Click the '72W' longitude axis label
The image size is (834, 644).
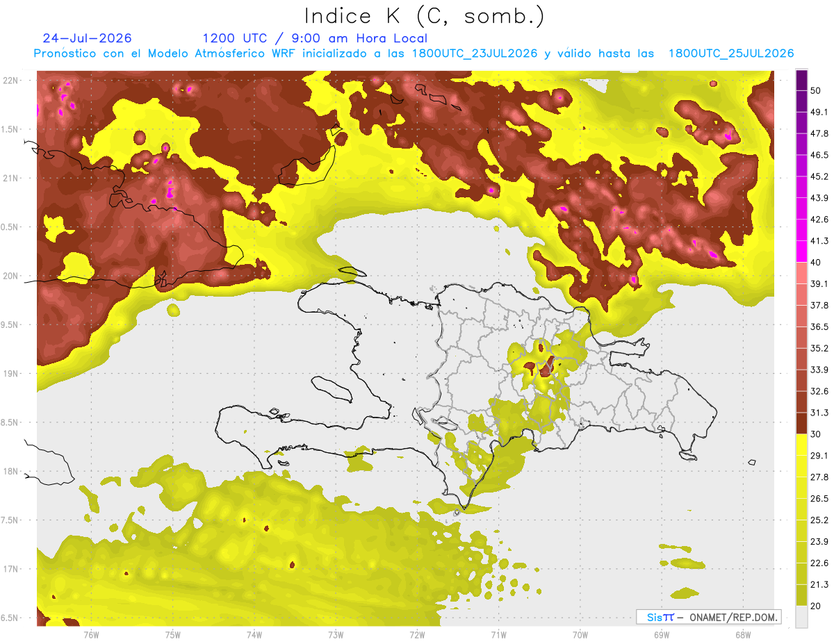click(x=417, y=635)
